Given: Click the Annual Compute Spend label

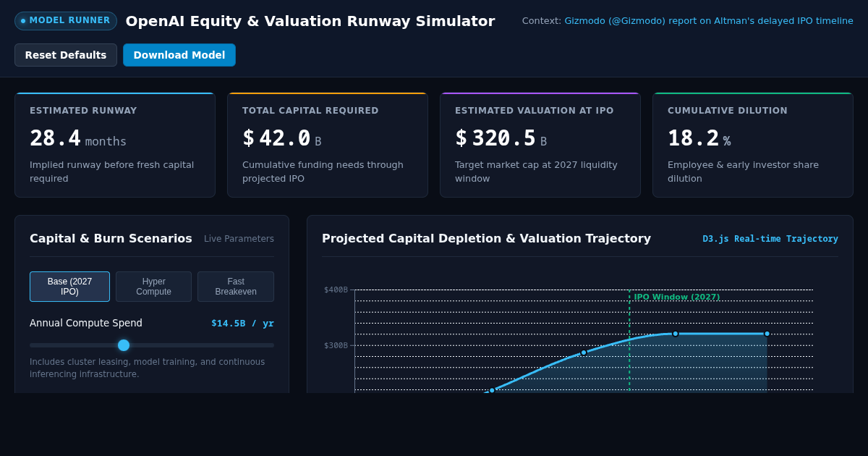Looking at the screenshot, I should 86,323.
